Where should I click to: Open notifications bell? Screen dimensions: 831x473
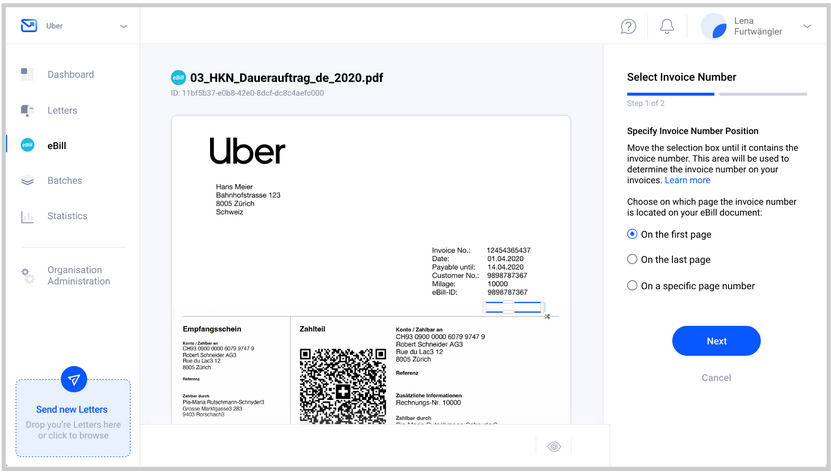[x=667, y=26]
